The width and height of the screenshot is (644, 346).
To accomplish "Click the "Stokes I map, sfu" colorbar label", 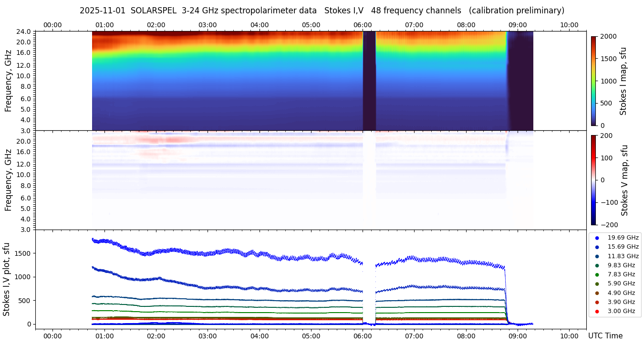I will (x=623, y=81).
